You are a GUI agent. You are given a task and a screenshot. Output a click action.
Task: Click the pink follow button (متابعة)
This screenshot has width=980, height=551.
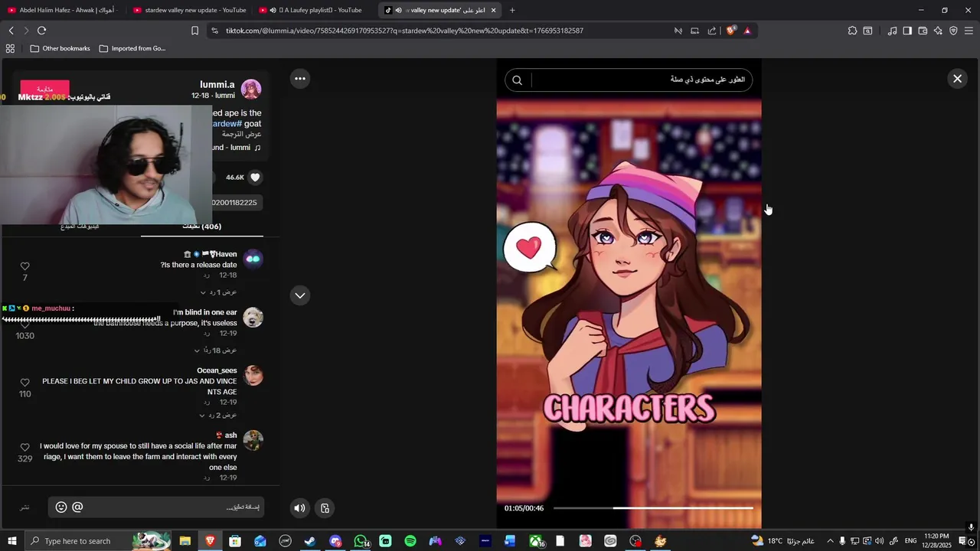pyautogui.click(x=44, y=89)
